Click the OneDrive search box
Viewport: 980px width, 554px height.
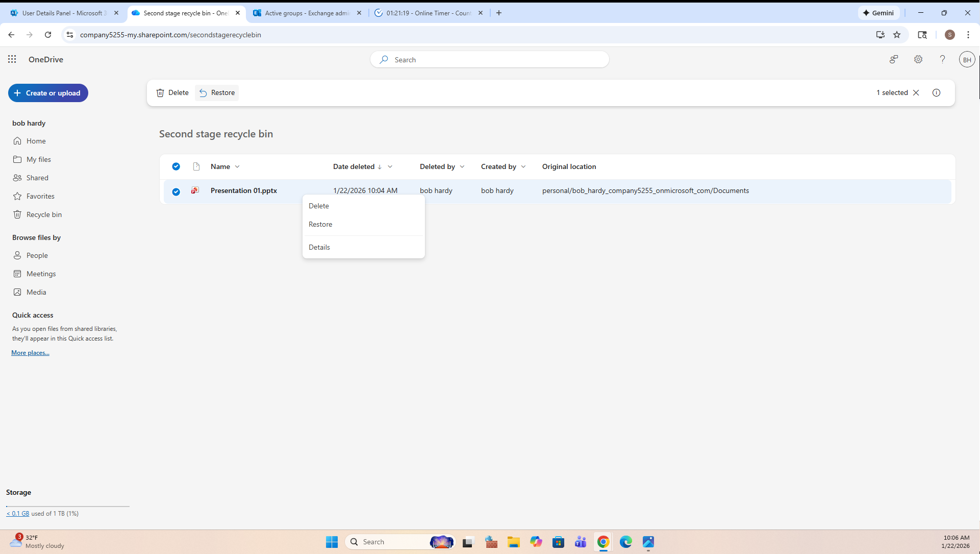coord(490,60)
